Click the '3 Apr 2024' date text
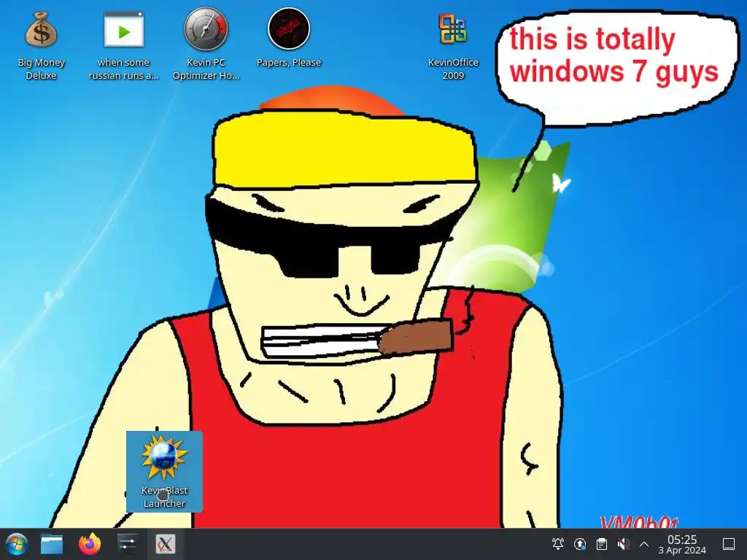747x560 pixels. pos(682,551)
